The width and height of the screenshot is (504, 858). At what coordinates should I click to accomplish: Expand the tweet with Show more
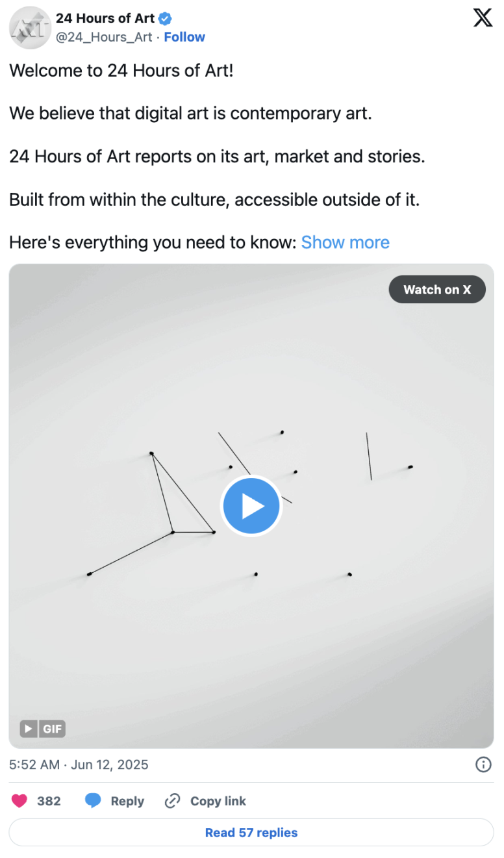tap(345, 242)
